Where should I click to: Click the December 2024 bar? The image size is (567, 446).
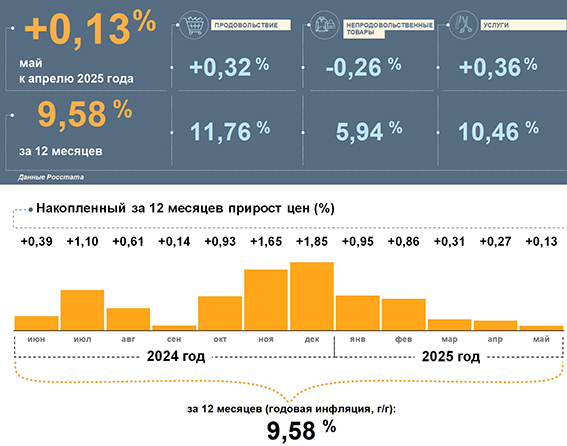click(x=312, y=296)
